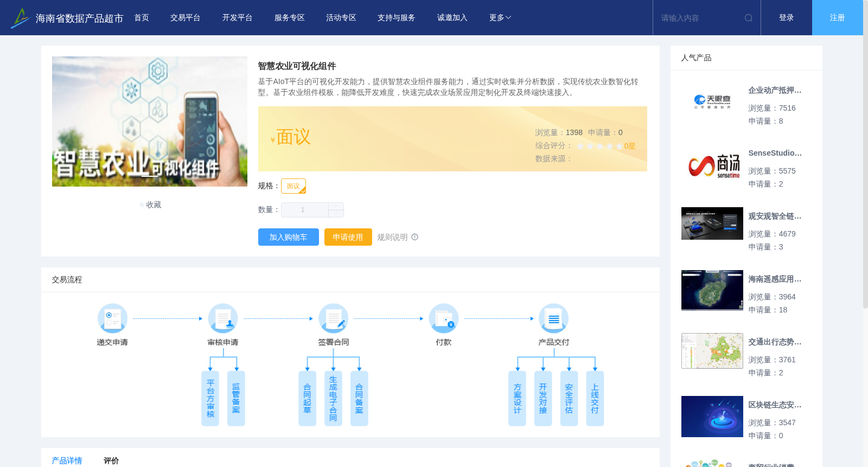Click the 浏览量：1398 statistic text
This screenshot has height=467, width=868.
pyautogui.click(x=559, y=132)
